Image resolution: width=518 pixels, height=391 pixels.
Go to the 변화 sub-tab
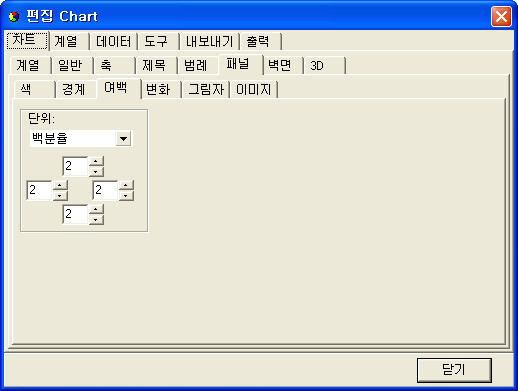point(161,89)
